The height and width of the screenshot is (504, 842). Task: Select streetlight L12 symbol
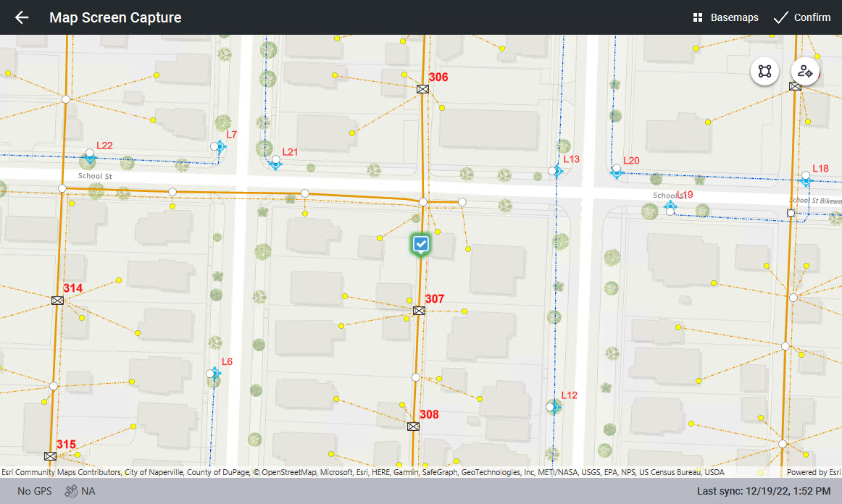tap(554, 407)
